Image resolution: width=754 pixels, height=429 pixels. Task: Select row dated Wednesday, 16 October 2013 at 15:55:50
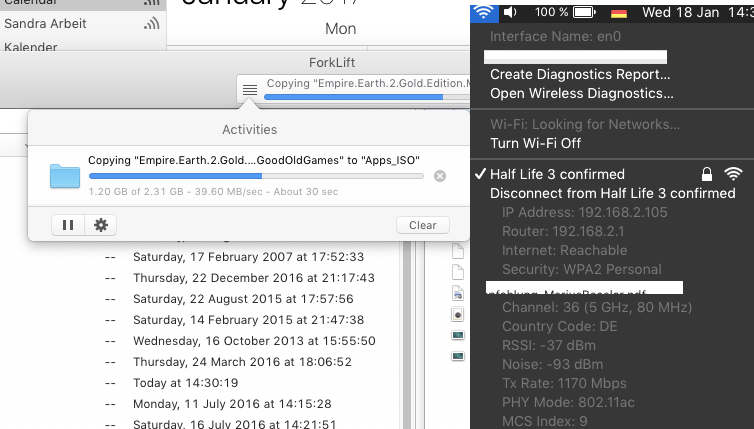[x=254, y=341]
